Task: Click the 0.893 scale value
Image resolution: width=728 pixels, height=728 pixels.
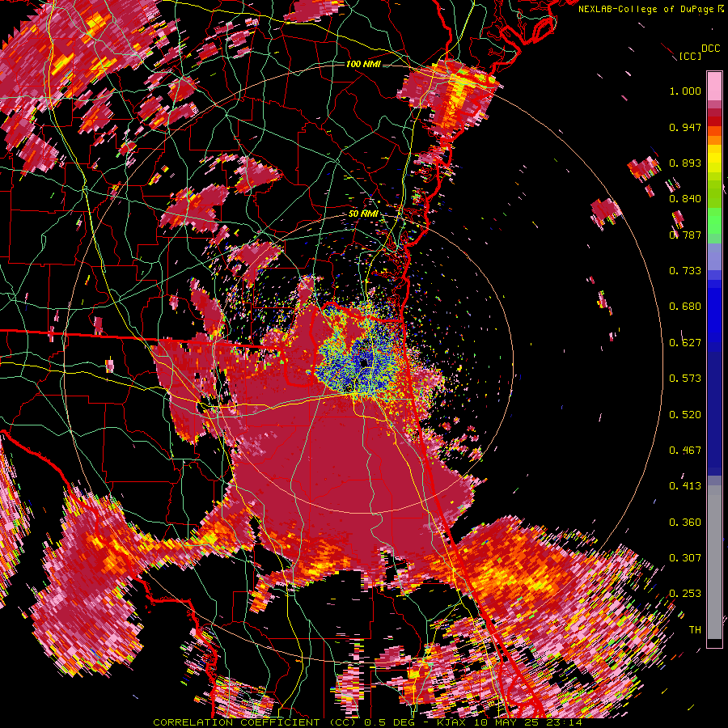Action: (x=685, y=163)
